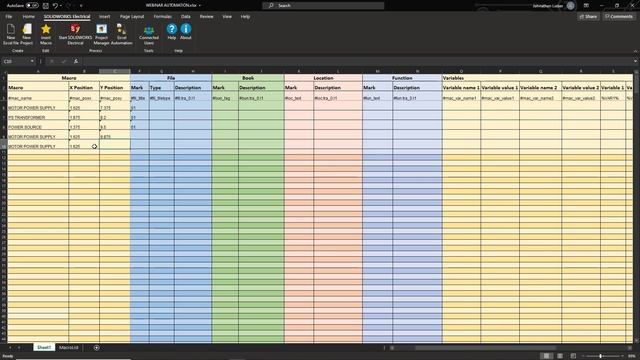The image size is (640, 360).
Task: Select the 'Y Position' column header cell
Action: point(115,87)
